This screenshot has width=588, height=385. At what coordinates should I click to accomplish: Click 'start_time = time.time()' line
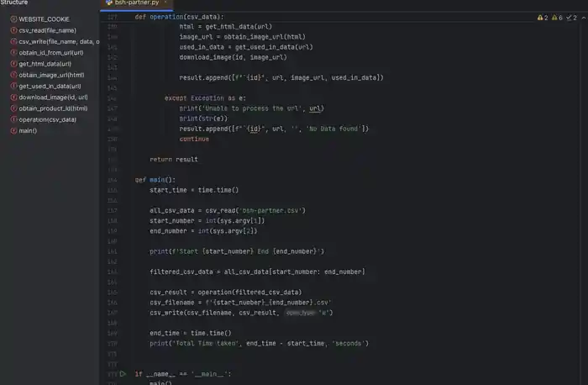(x=194, y=190)
